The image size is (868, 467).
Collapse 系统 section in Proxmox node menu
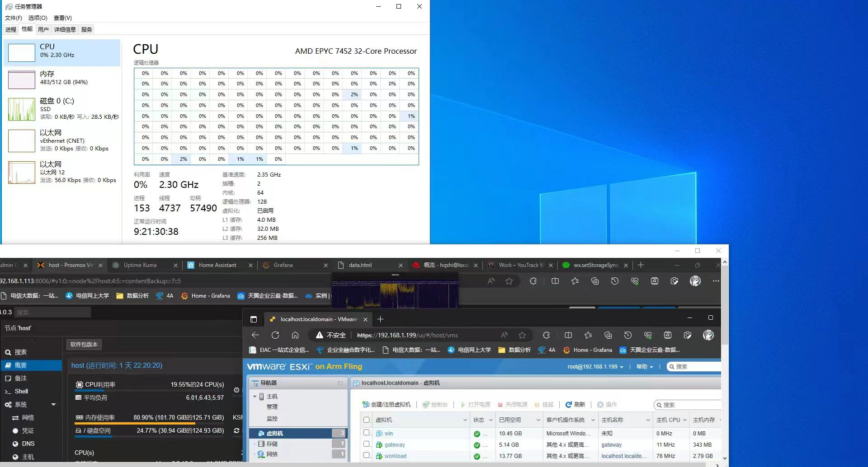click(x=53, y=405)
